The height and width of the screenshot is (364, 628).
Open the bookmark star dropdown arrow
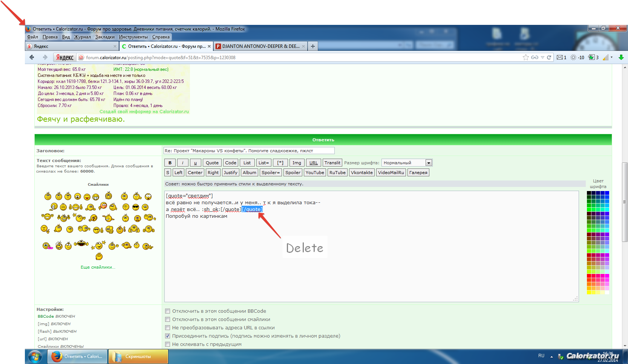(542, 57)
